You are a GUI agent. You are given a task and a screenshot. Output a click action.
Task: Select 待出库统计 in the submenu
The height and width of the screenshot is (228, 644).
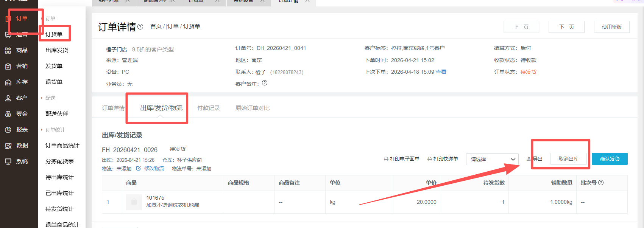[x=59, y=177]
